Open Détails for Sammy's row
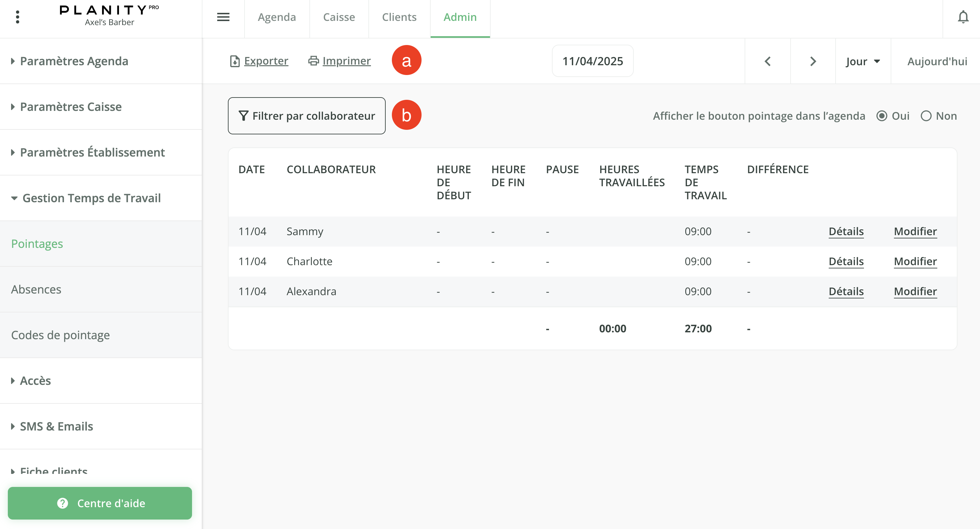 click(846, 231)
